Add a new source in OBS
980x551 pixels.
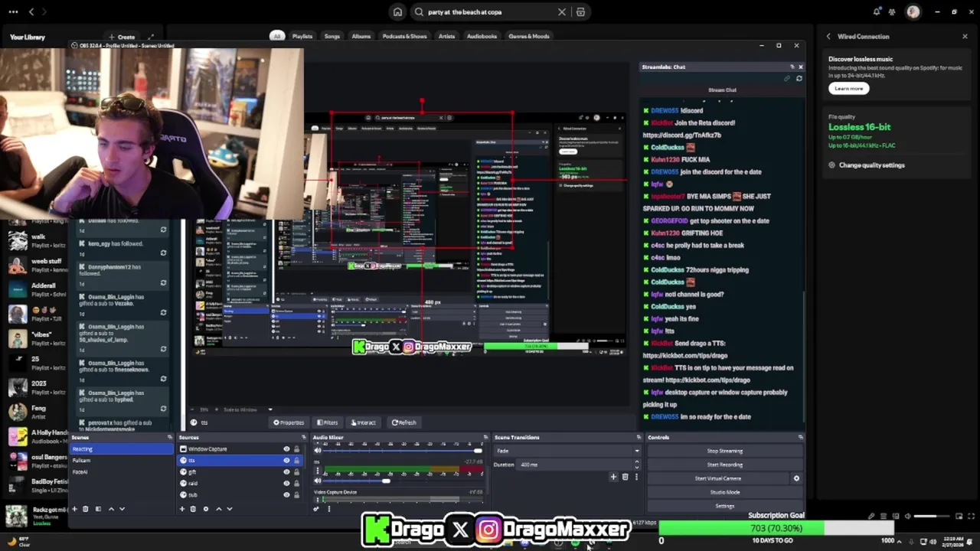coord(182,509)
